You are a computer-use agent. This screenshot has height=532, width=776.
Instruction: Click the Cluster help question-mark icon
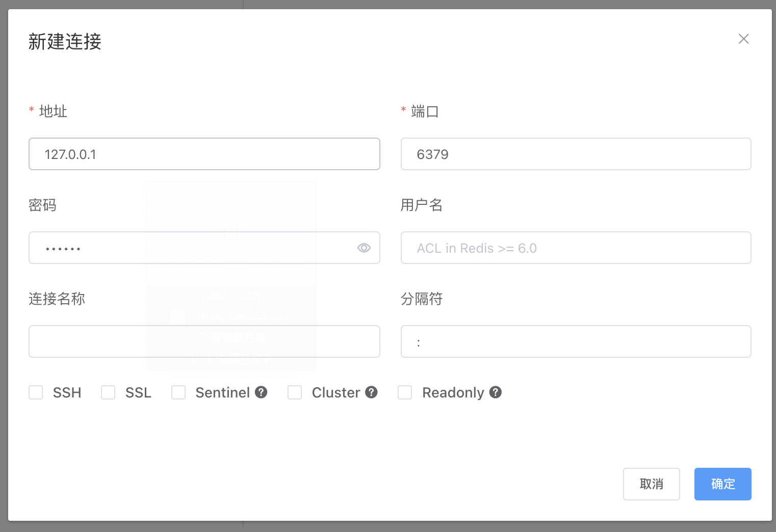point(371,392)
